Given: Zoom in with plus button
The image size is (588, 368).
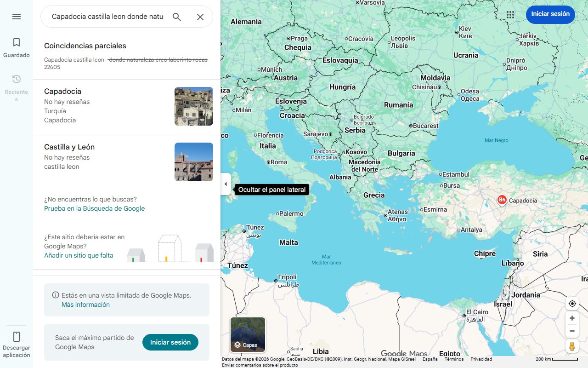Looking at the screenshot, I should (x=572, y=318).
